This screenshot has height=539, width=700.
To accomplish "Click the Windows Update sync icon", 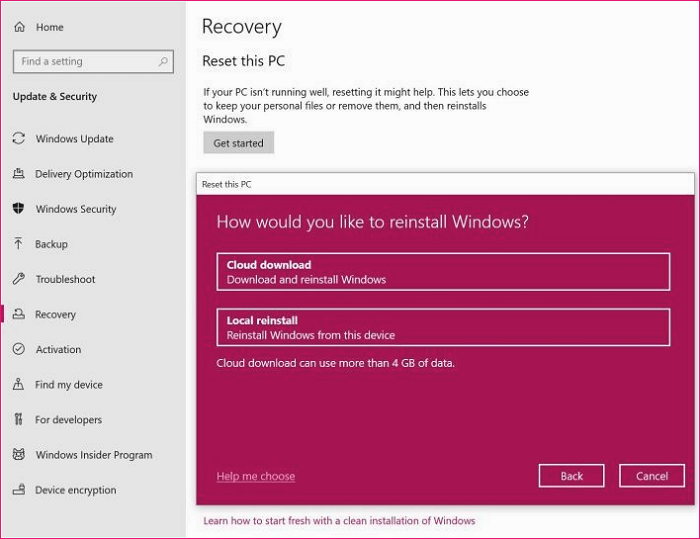I will pyautogui.click(x=18, y=138).
